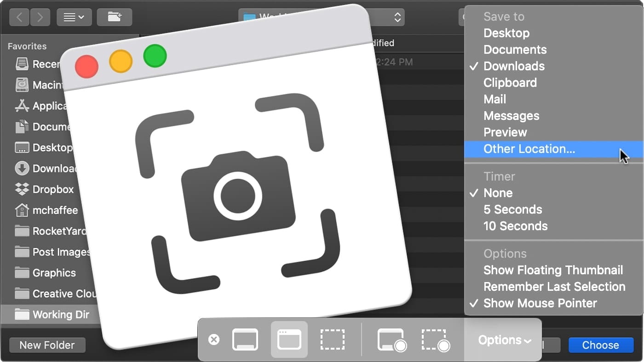Click Record Selected Portion icon
This screenshot has width=644, height=362.
pos(435,340)
